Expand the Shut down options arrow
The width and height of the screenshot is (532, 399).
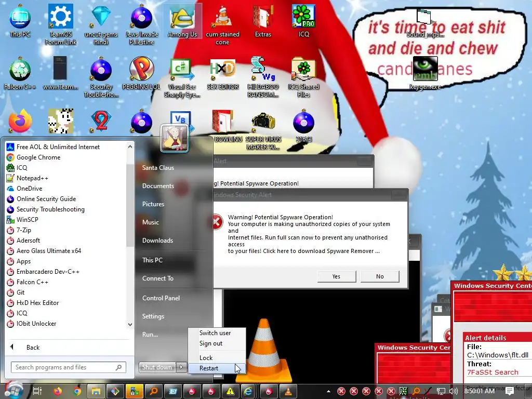pos(181,367)
